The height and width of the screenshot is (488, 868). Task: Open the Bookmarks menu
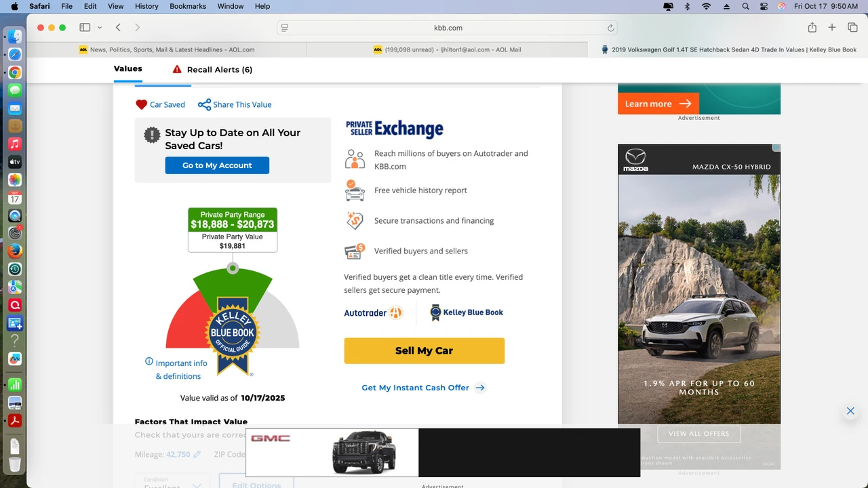188,6
